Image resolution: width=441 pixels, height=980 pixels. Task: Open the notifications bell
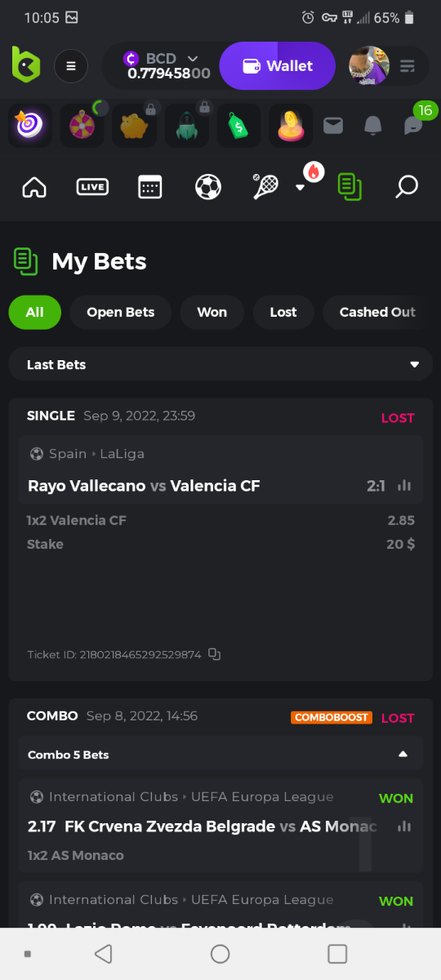click(x=373, y=125)
